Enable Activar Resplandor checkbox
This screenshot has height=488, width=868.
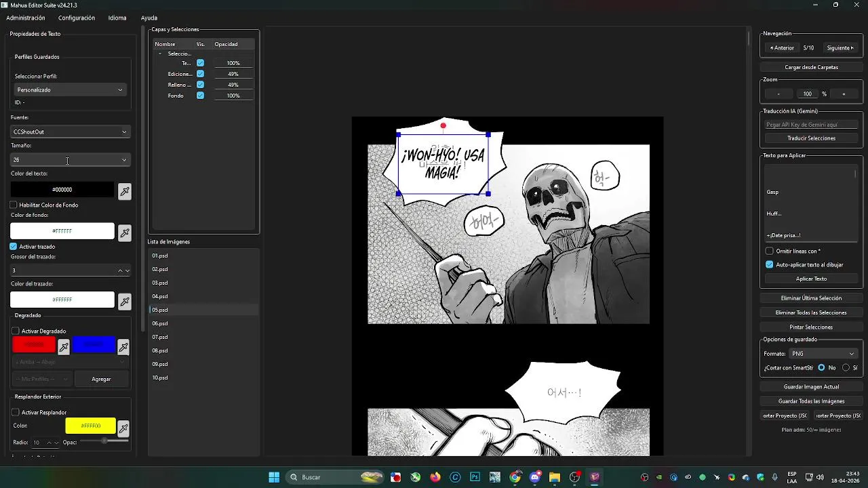[x=16, y=412]
